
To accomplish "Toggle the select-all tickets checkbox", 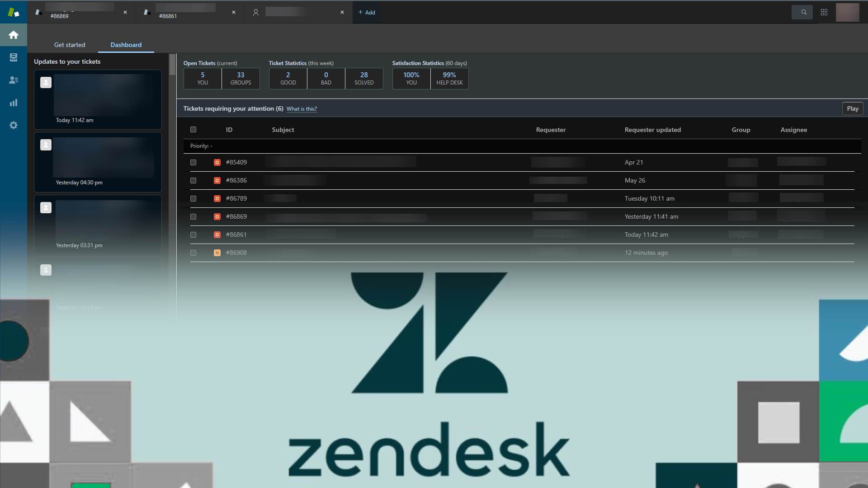I will tap(193, 130).
